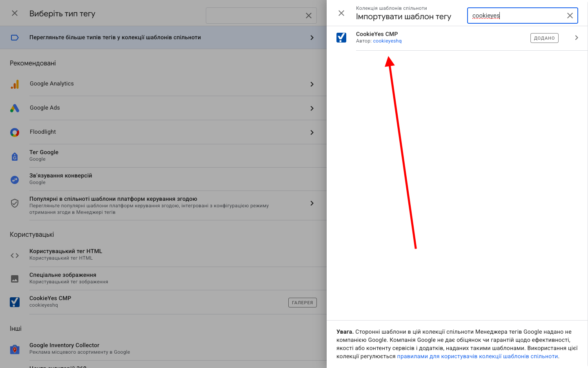Click the consent shield icon
The width and height of the screenshot is (588, 368).
(15, 203)
